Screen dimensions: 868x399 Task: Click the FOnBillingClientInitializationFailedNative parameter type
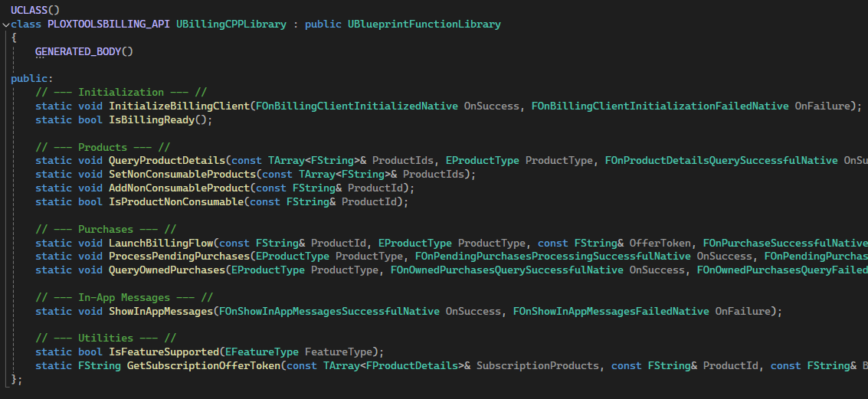click(x=660, y=106)
